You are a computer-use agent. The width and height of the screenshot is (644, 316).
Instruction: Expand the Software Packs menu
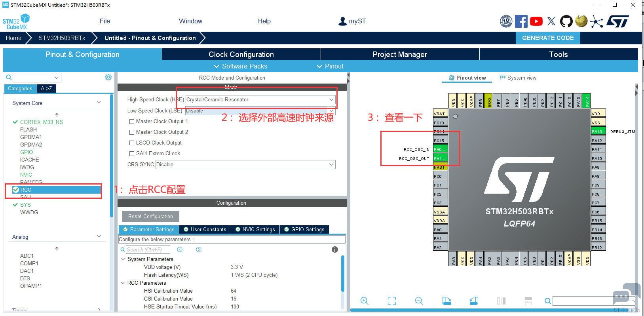tap(240, 66)
